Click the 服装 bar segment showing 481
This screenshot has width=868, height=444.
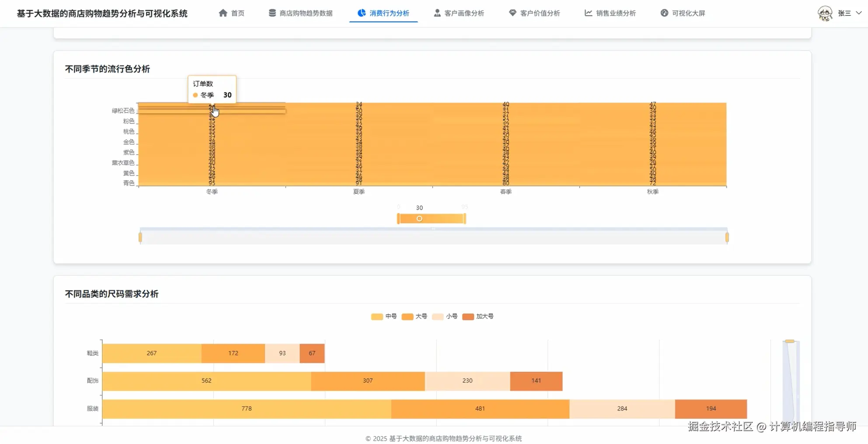[480, 409]
